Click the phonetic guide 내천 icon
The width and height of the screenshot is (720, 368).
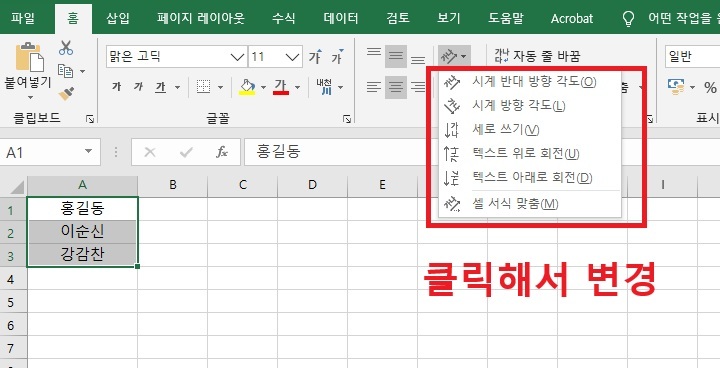(x=324, y=86)
